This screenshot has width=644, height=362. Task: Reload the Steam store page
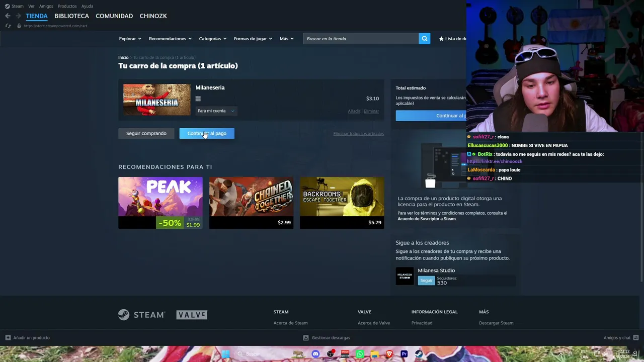pyautogui.click(x=8, y=26)
